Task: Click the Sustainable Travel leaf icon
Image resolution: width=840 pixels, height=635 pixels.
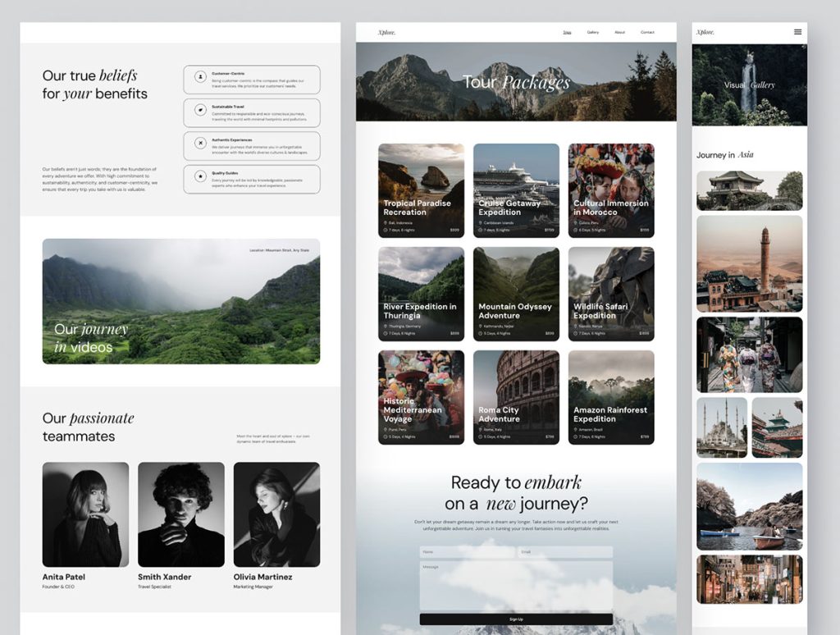Action: coord(200,109)
